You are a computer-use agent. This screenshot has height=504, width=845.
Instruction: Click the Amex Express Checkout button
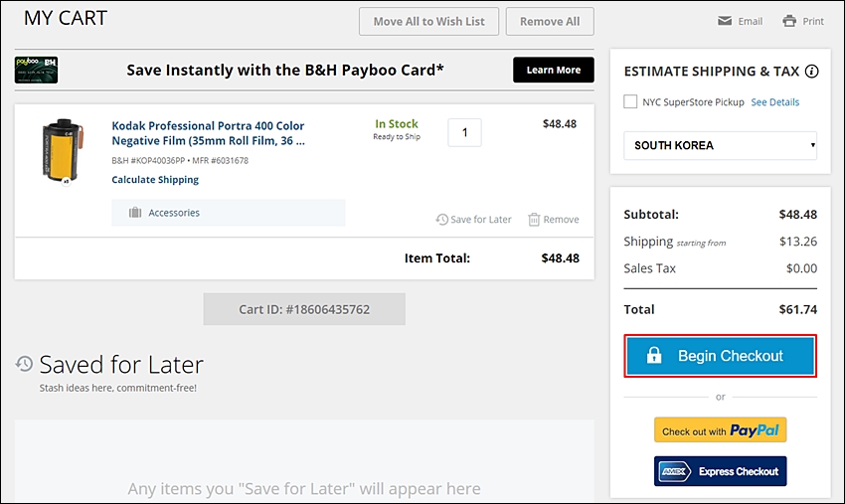click(x=720, y=471)
